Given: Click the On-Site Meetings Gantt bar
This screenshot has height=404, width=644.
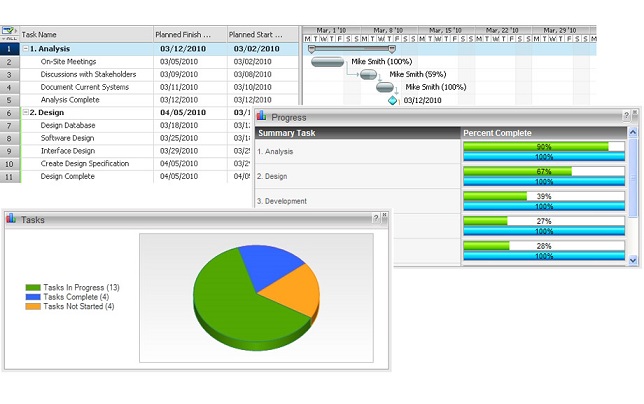Looking at the screenshot, I should tap(328, 62).
